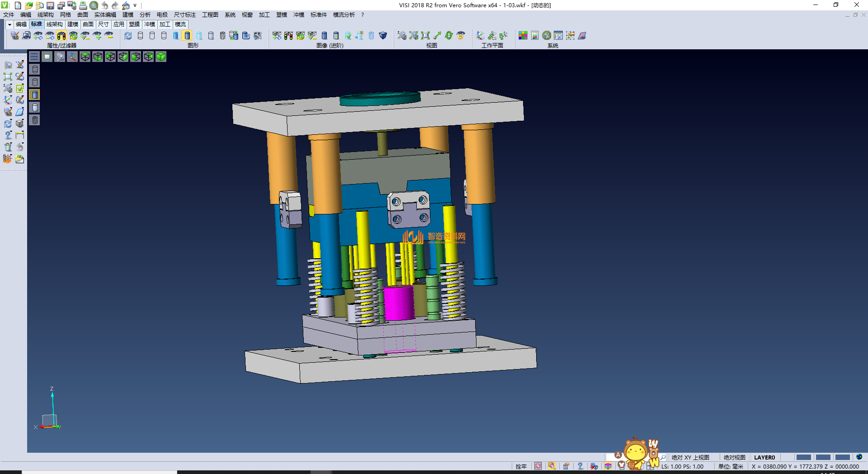Expand the quick access toolbar dropdown arrow
868x474 pixels.
(135, 5)
